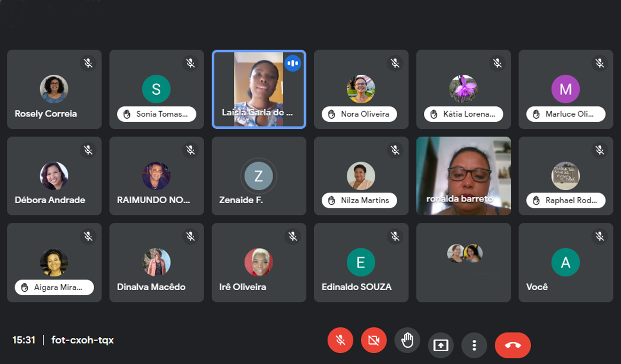Click Raphael Rod... muted microphone icon
The image size is (621, 364).
600,150
